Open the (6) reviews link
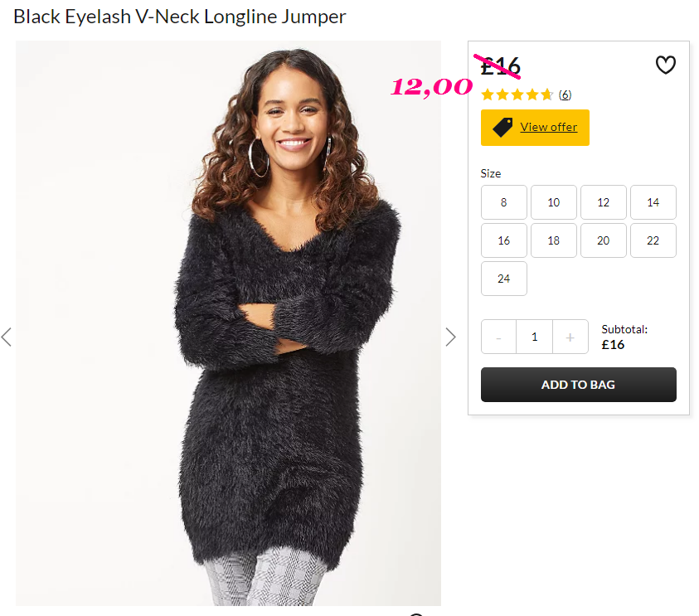This screenshot has height=616, width=699. [565, 95]
